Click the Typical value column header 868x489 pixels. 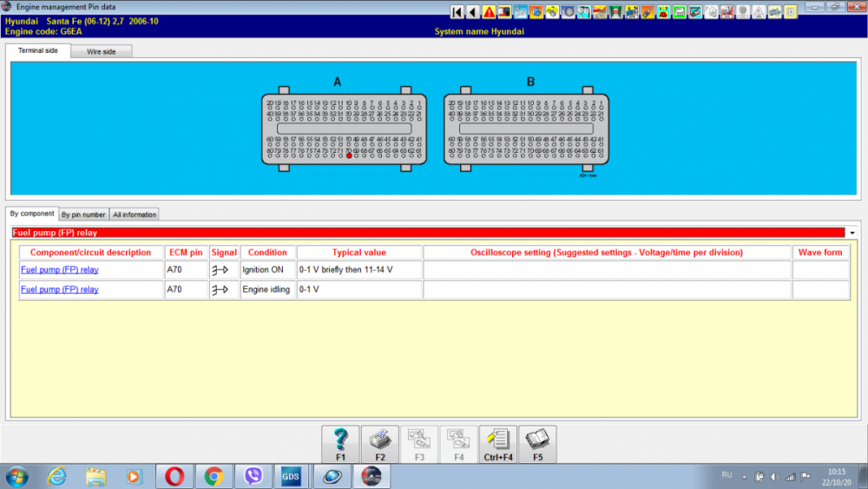(359, 253)
